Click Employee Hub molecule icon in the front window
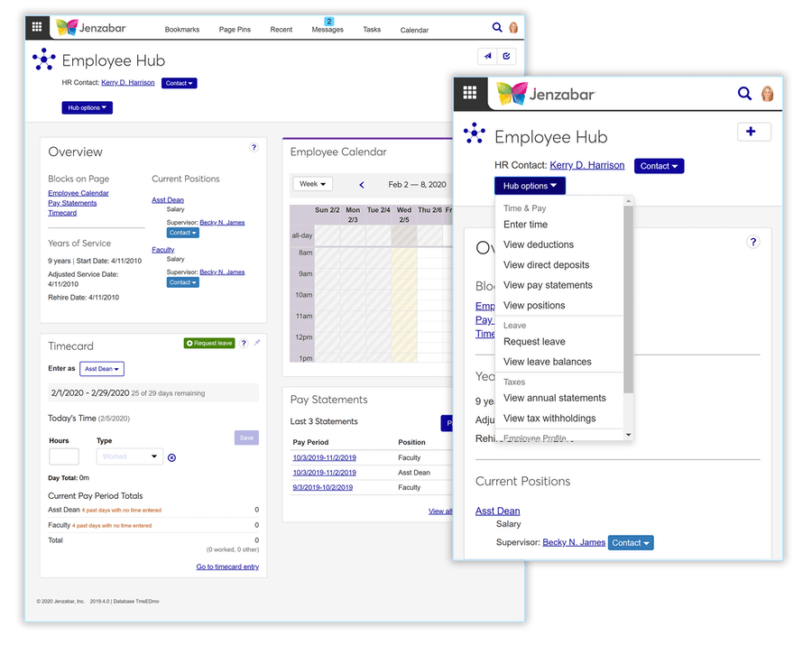Image resolution: width=812 pixels, height=645 pixels. click(475, 133)
